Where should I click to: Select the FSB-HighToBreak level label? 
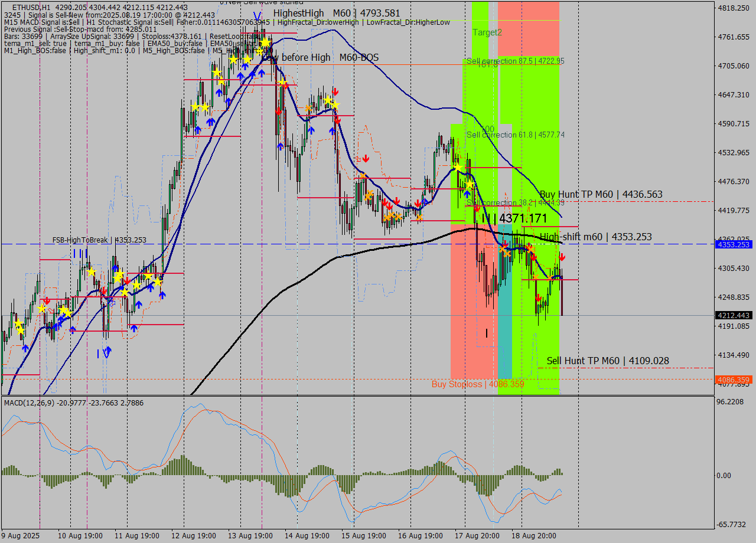[99, 240]
